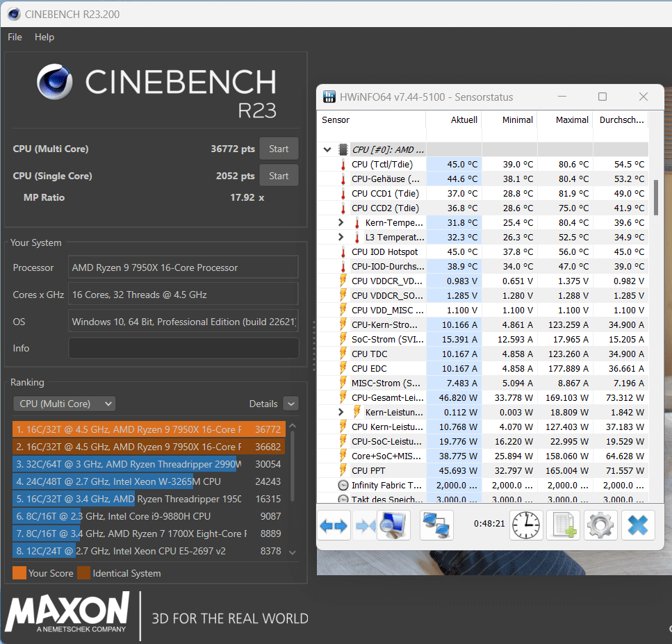Click the ranking list scroll-down arrow
The image size is (672, 644).
pyautogui.click(x=293, y=553)
